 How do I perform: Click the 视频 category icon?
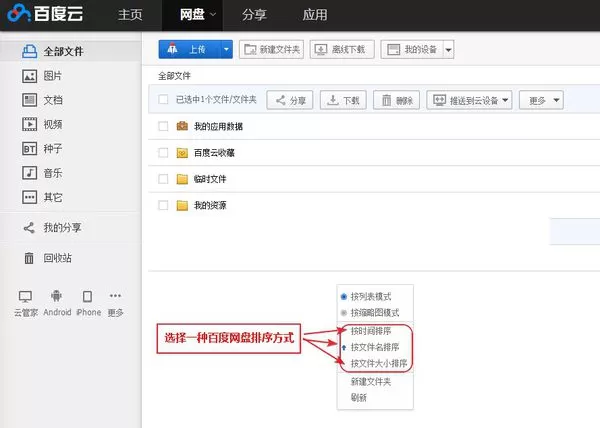(29, 124)
